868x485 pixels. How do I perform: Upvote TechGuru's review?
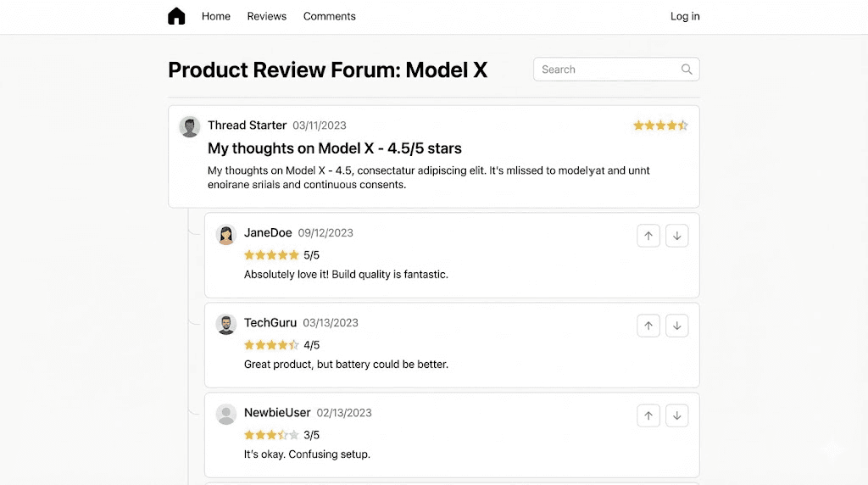pos(648,326)
